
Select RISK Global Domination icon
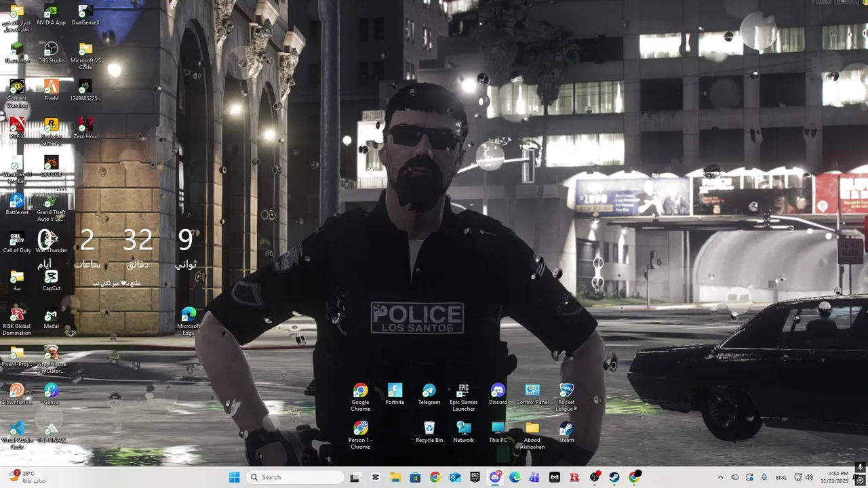click(17, 323)
